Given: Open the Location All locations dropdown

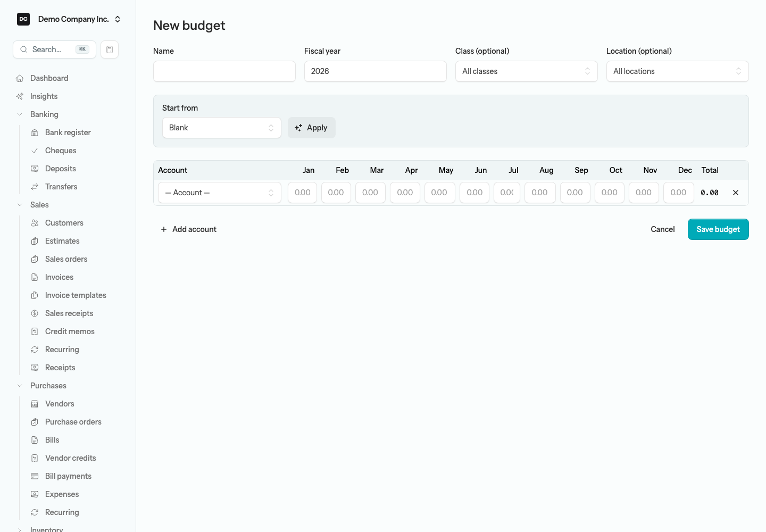Looking at the screenshot, I should [x=678, y=71].
